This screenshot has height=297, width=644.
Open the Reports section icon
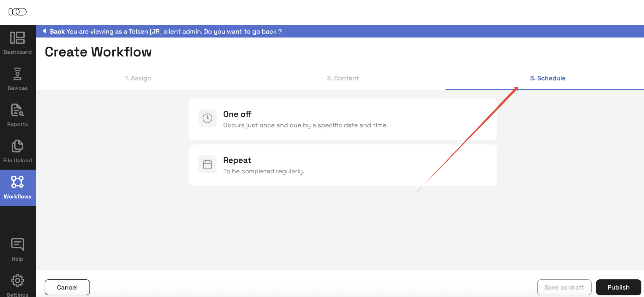tap(17, 110)
